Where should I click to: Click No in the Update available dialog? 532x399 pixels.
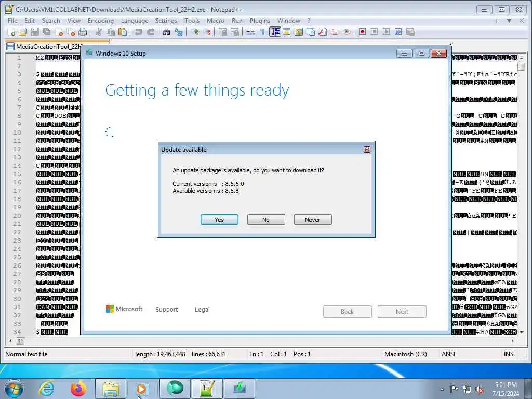tap(266, 220)
